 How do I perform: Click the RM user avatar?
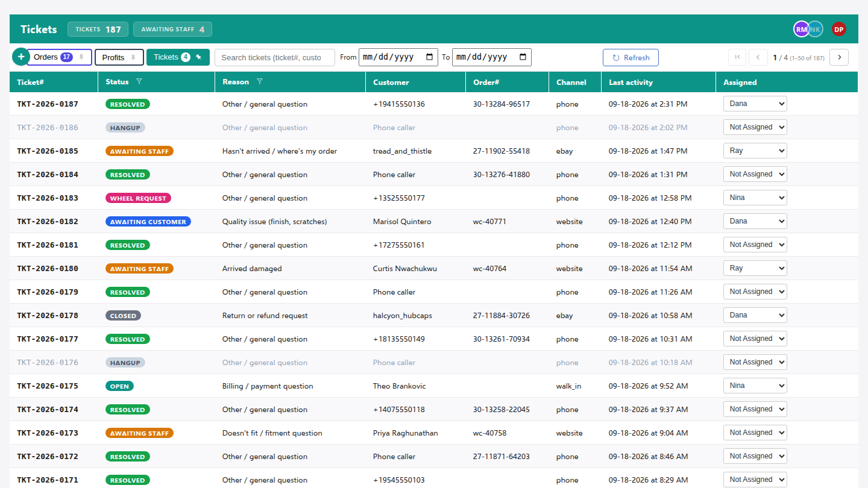point(801,29)
